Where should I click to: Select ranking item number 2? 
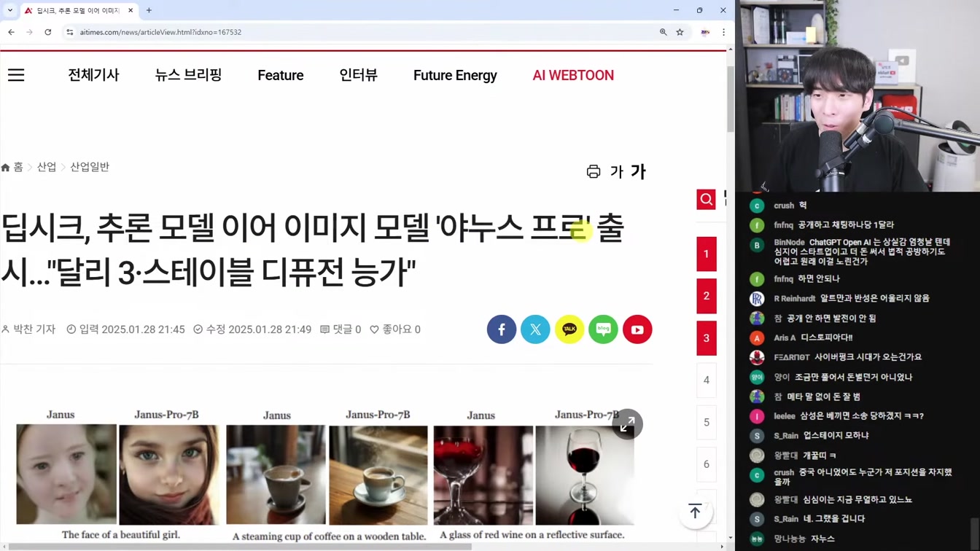pos(706,296)
